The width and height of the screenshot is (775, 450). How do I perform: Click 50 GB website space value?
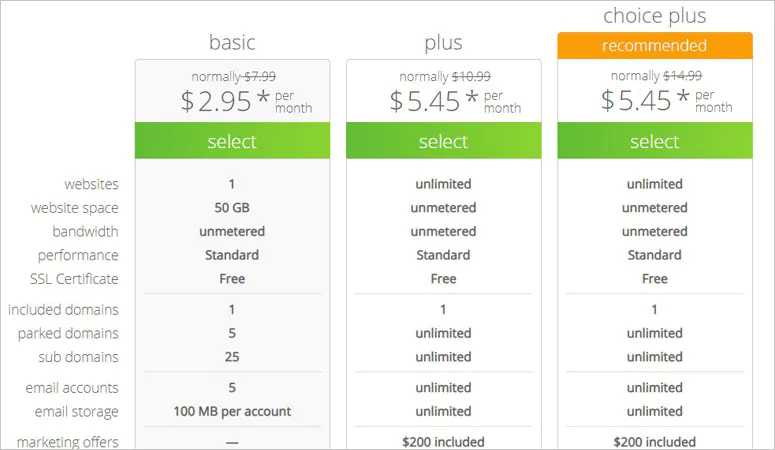coord(232,208)
